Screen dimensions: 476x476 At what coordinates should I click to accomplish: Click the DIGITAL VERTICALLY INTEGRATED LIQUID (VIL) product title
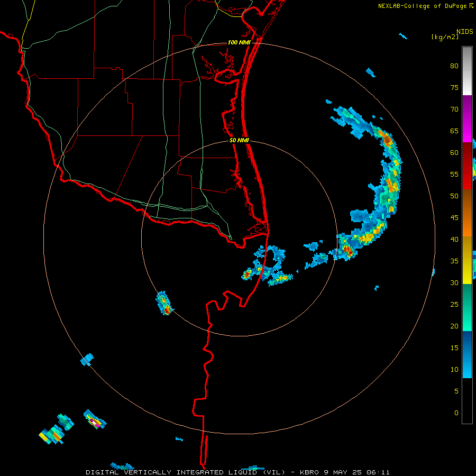[186, 472]
